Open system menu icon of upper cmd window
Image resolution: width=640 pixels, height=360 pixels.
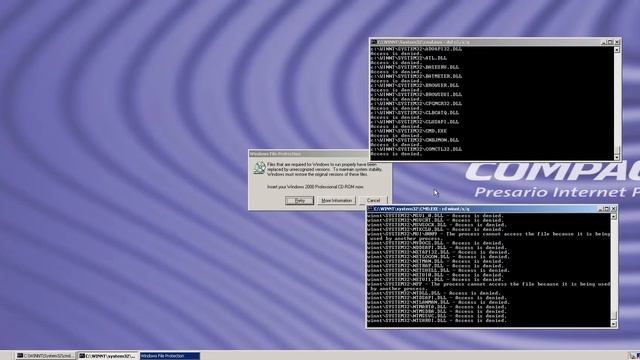pyautogui.click(x=374, y=42)
